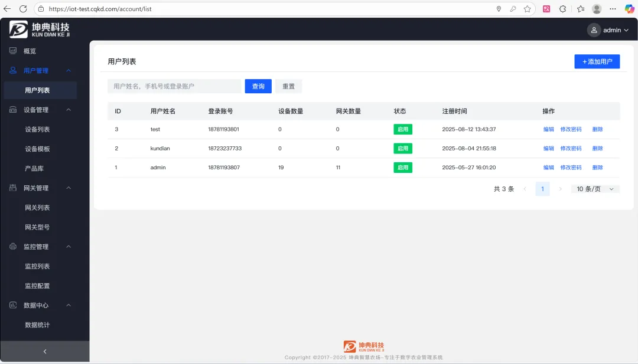The width and height of the screenshot is (638, 364).
Task: Open 网关型号 in the sidebar
Action: (37, 227)
